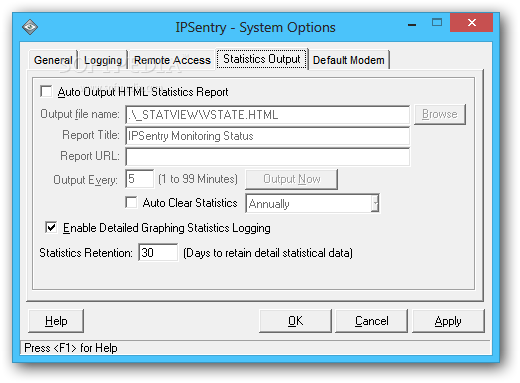Image resolution: width=520 pixels, height=383 pixels.
Task: Switch to the General tab
Action: [53, 60]
